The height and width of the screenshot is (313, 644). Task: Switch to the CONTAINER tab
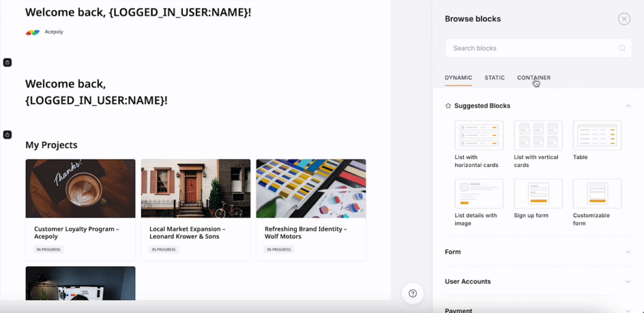pyautogui.click(x=533, y=78)
